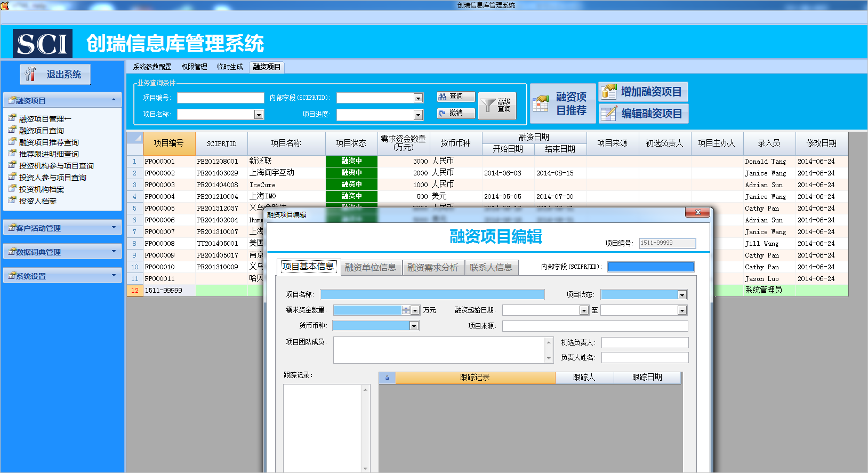Click the 修改日期 column header
Screen dimensions: 868x473
point(822,143)
